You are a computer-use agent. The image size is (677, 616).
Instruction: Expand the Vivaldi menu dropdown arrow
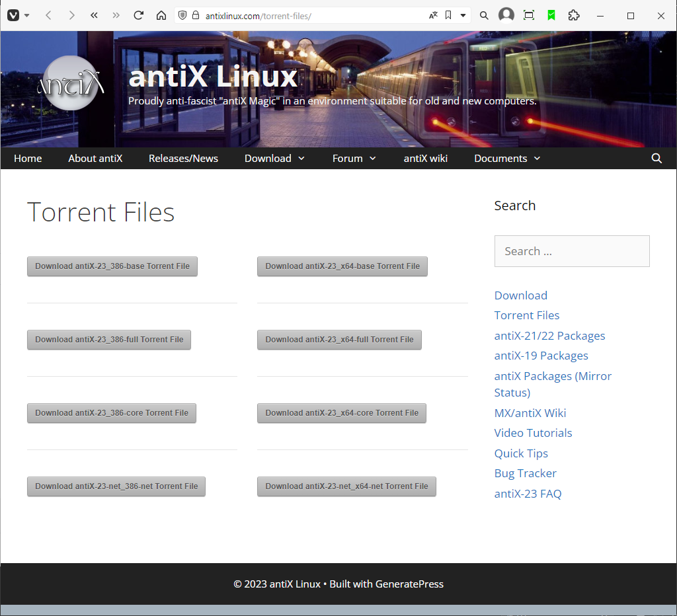pyautogui.click(x=26, y=16)
